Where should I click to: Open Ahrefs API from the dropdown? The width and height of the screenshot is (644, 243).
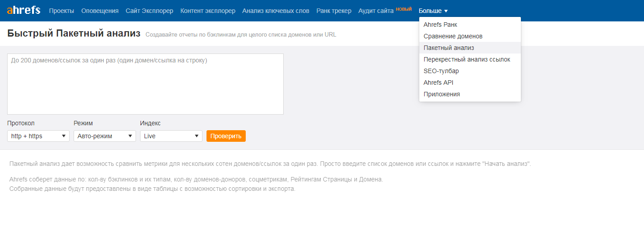(x=470, y=82)
